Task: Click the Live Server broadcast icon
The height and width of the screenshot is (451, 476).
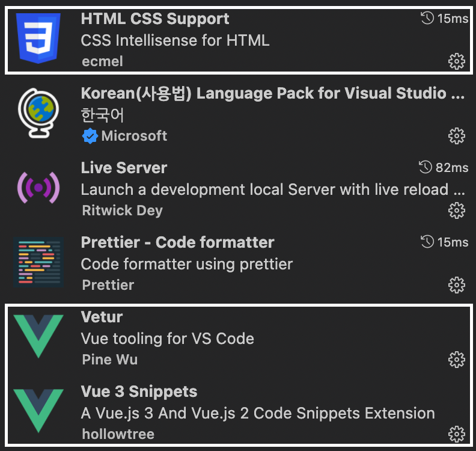Action: click(x=38, y=188)
